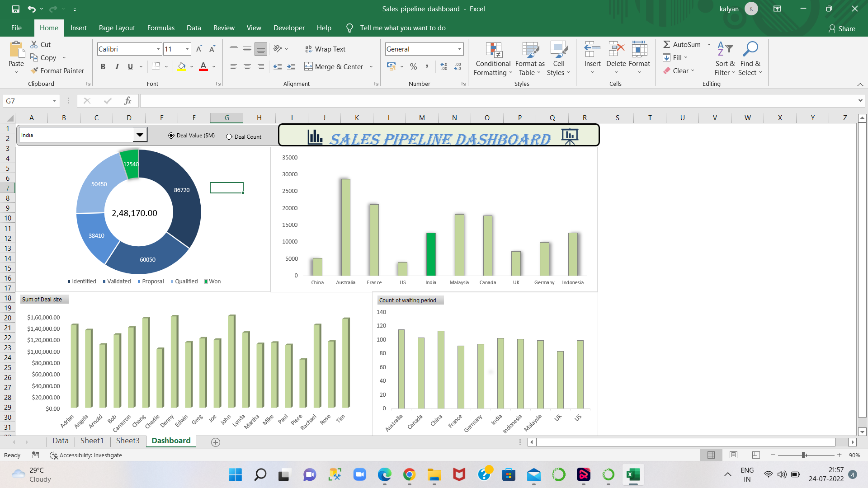Click the Name Box showing G7

pos(27,101)
